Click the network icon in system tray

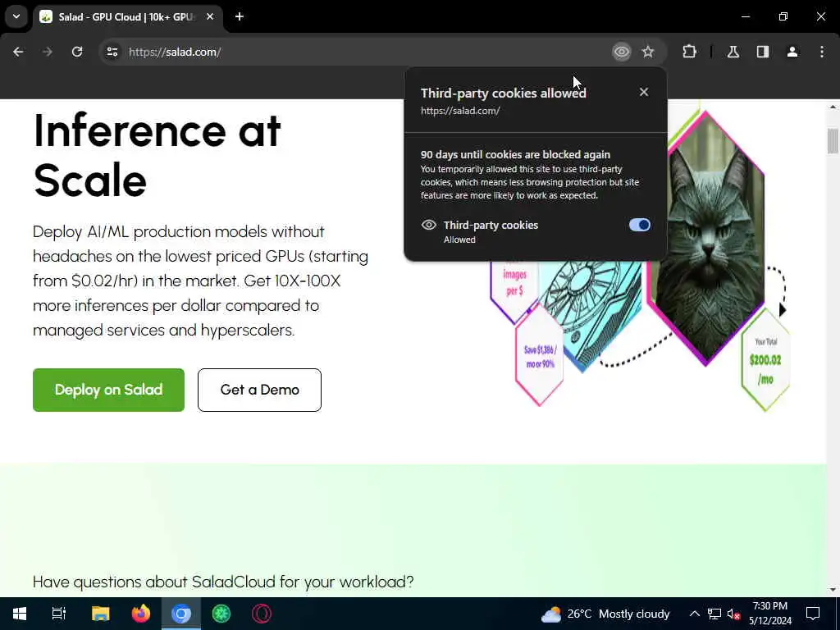(714, 614)
